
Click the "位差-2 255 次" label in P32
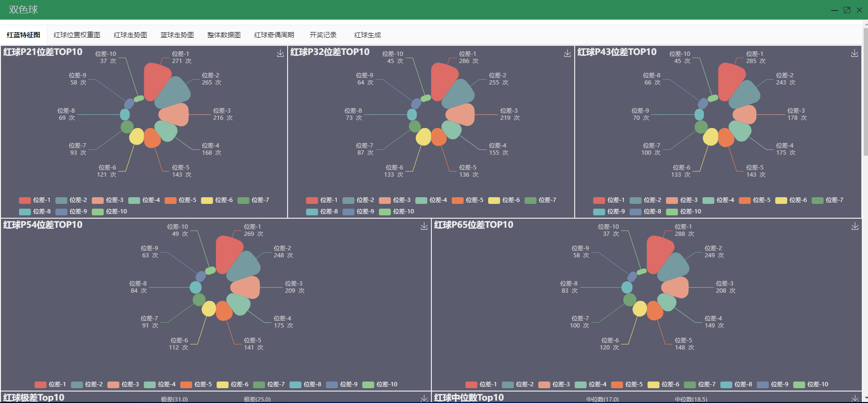[498, 79]
